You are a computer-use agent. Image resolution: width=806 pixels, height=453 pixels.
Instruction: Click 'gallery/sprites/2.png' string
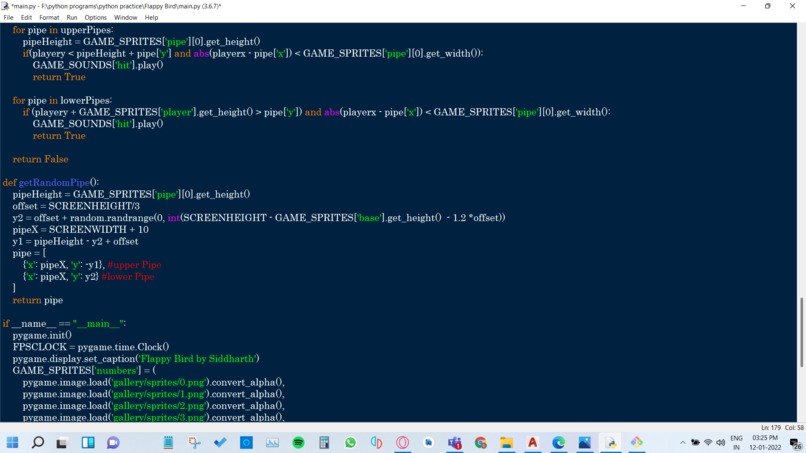[x=159, y=406]
